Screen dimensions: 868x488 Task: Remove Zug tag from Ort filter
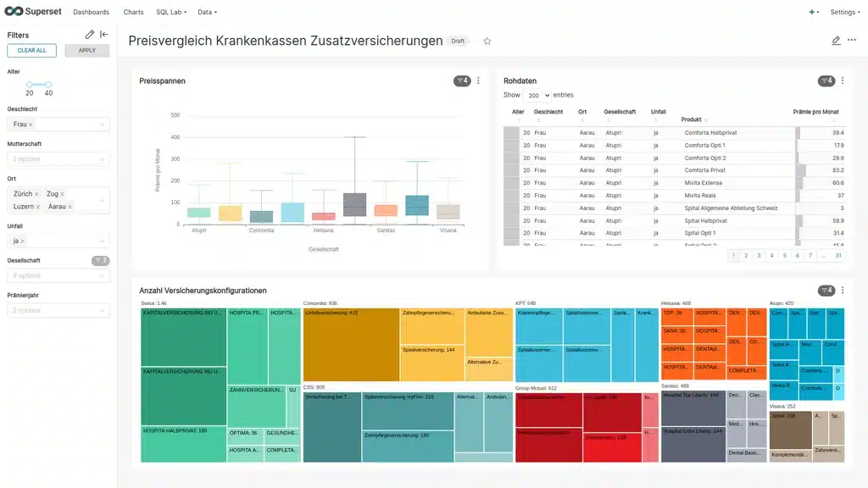[x=62, y=194]
